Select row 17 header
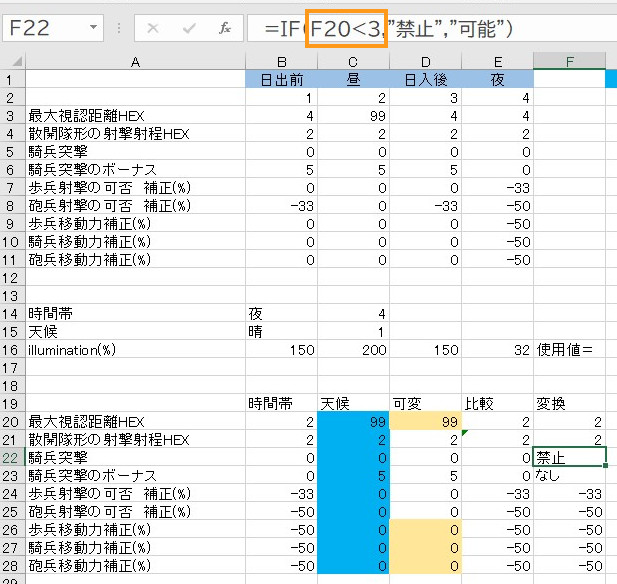 (13, 368)
